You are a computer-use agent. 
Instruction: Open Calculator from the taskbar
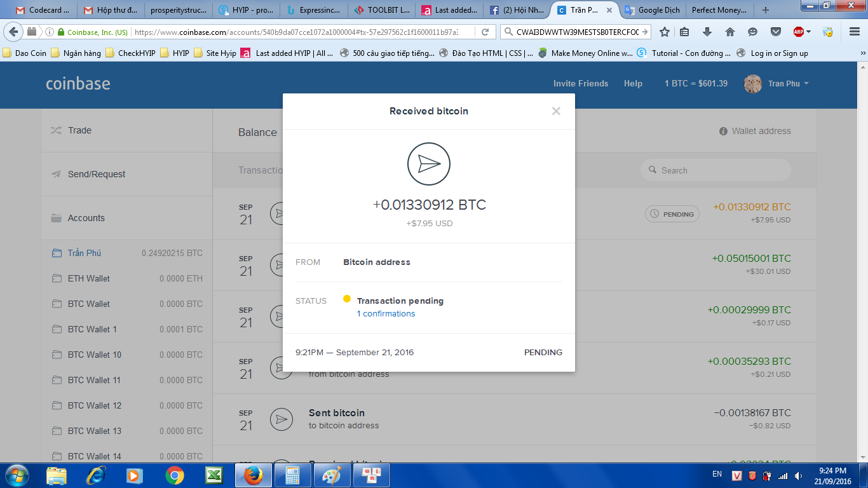pos(292,475)
